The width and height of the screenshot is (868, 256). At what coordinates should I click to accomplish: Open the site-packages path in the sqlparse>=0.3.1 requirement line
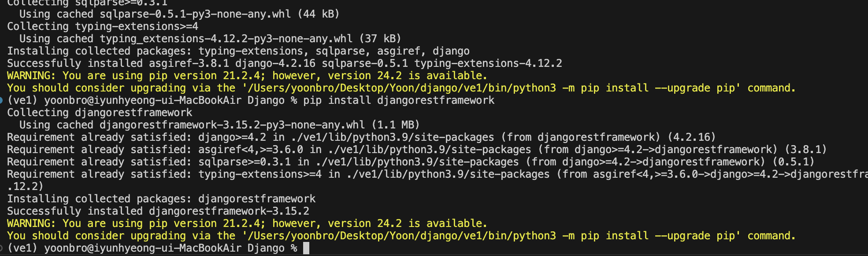(x=417, y=162)
